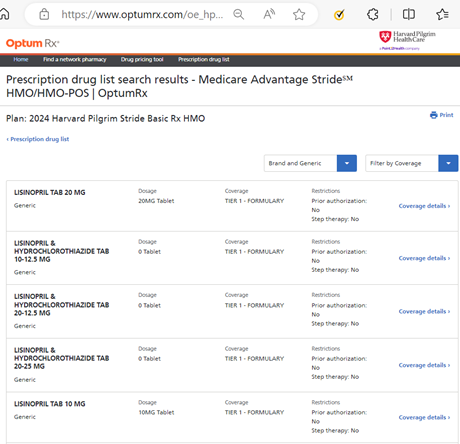Image resolution: width=460 pixels, height=444 pixels.
Task: Open Prescription drug list nav item
Action: point(204,59)
